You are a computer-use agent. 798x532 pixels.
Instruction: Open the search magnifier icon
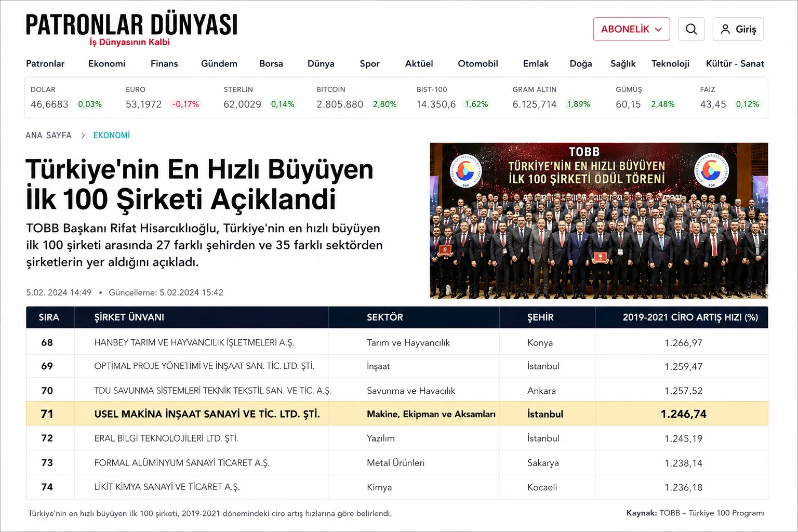pos(691,29)
